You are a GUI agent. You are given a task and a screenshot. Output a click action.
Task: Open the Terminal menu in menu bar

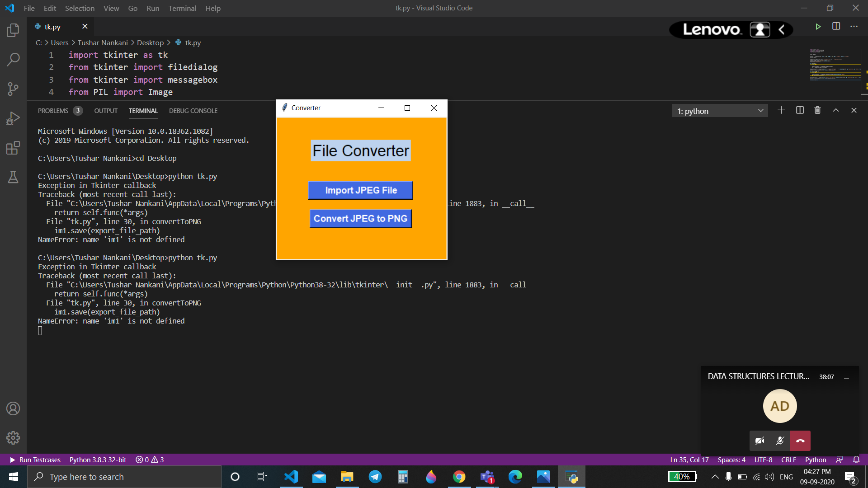point(182,8)
